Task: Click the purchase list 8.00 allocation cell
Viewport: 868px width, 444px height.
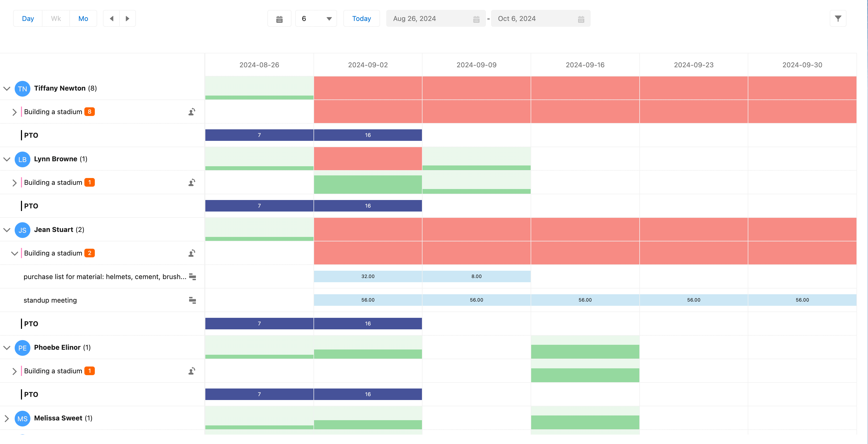Action: pyautogui.click(x=476, y=276)
